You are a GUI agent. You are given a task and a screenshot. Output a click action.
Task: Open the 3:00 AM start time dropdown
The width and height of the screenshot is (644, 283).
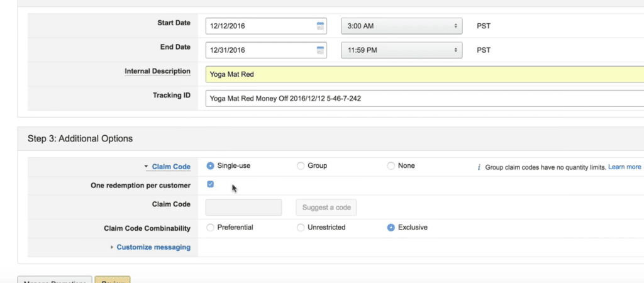(x=401, y=26)
